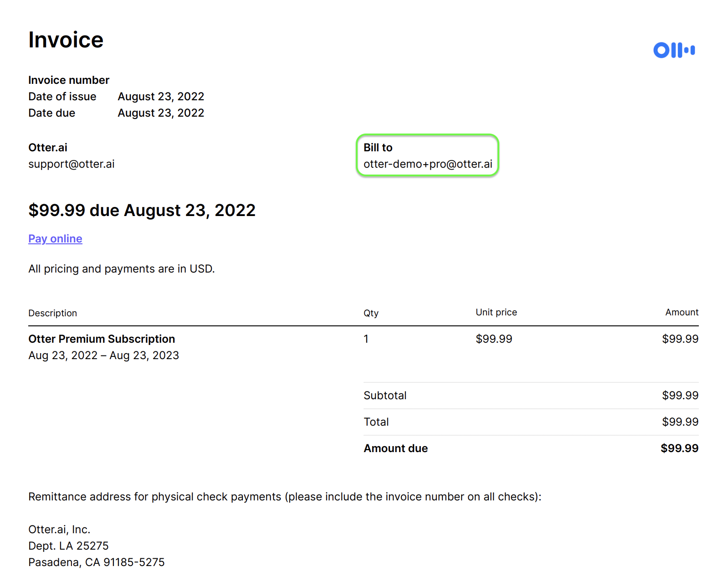Select the Invoice number label
The width and height of the screenshot is (728, 587).
click(69, 80)
